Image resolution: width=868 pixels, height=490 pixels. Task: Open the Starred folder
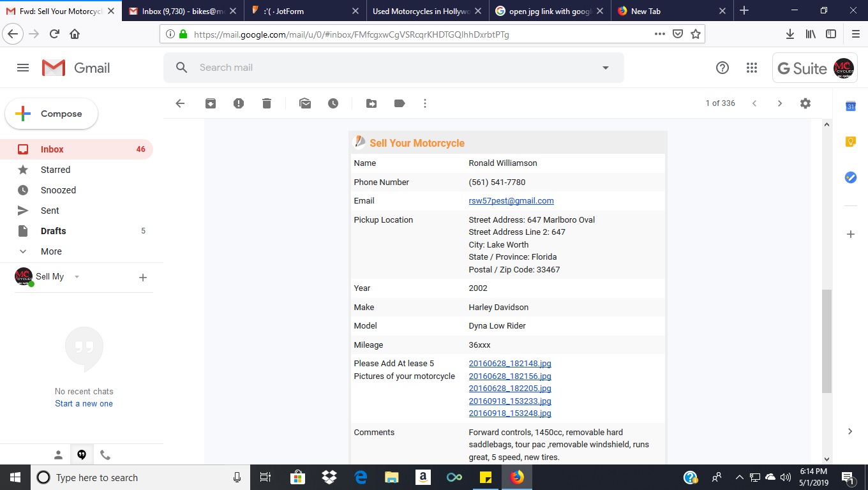coord(56,170)
